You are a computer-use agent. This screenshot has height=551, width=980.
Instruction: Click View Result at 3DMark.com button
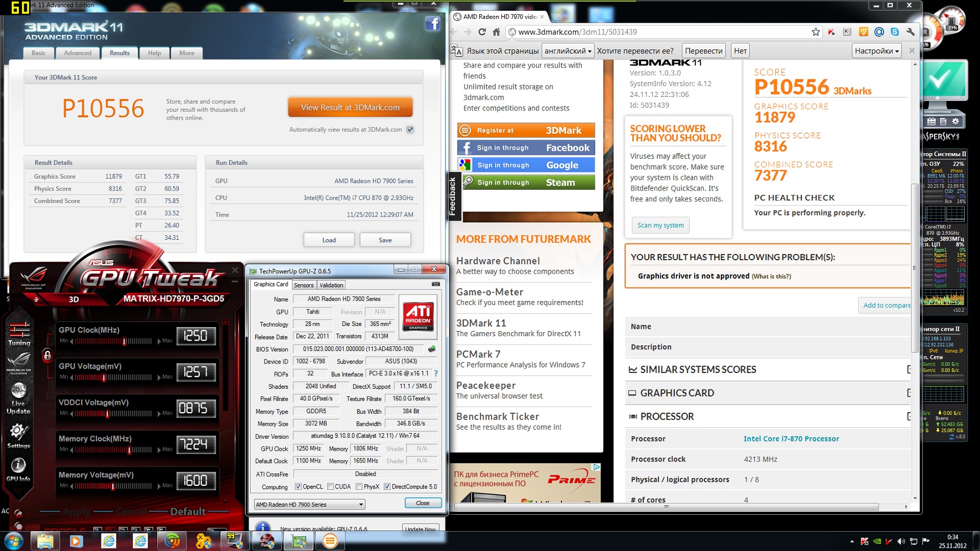(x=350, y=108)
